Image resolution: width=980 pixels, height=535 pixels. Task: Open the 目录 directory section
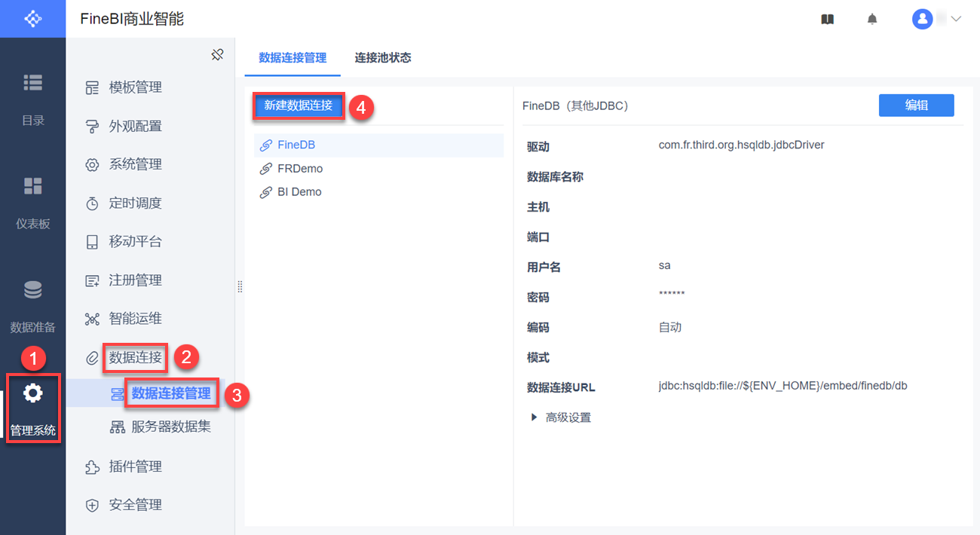point(32,99)
